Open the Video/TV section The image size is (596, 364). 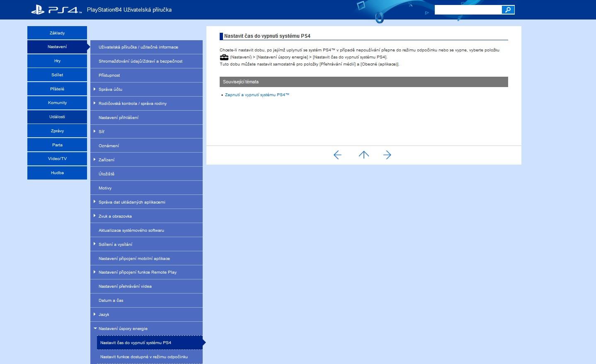[x=57, y=159]
